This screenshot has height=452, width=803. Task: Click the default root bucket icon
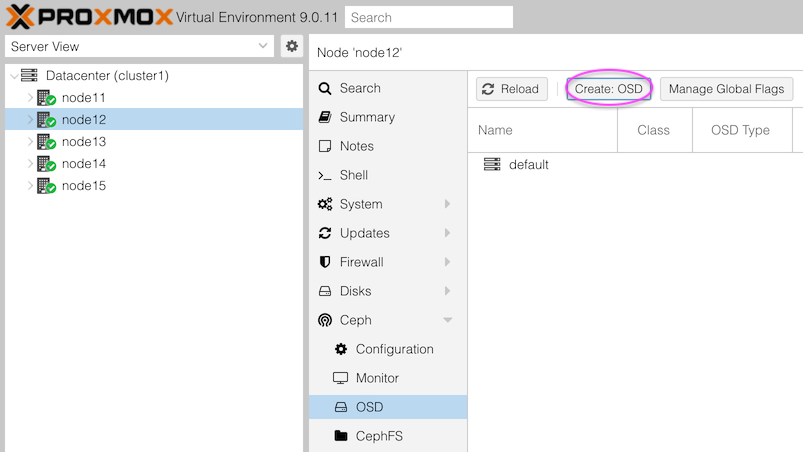492,165
